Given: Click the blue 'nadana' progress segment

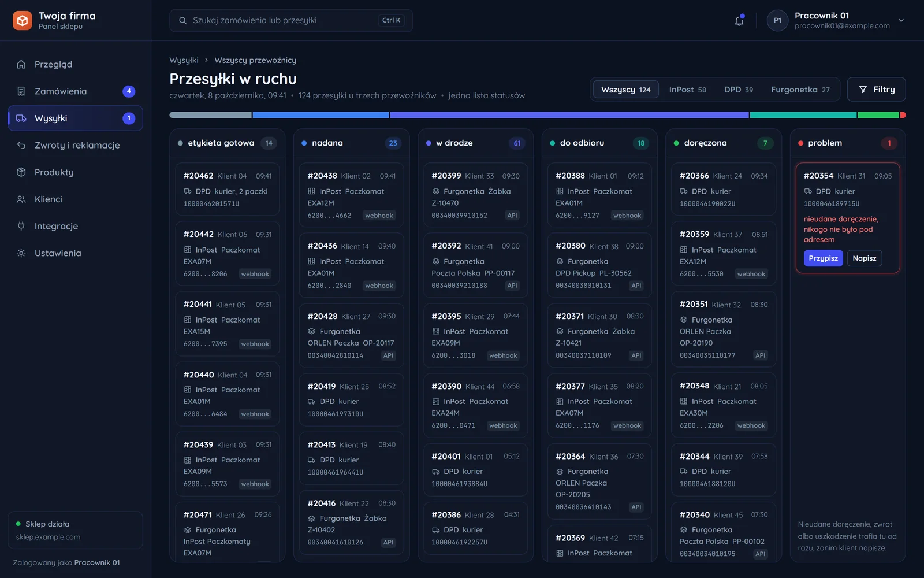Looking at the screenshot, I should point(321,115).
